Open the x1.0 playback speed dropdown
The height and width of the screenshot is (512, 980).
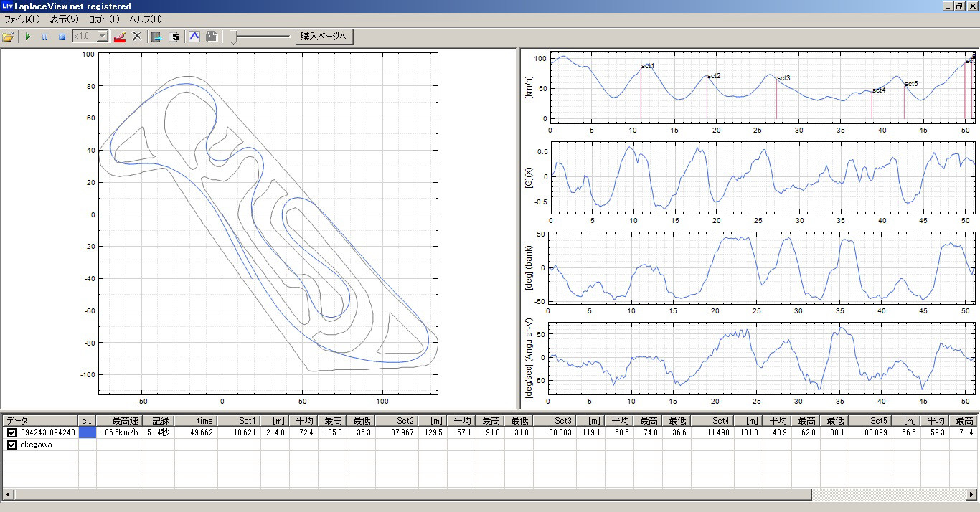pyautogui.click(x=102, y=36)
